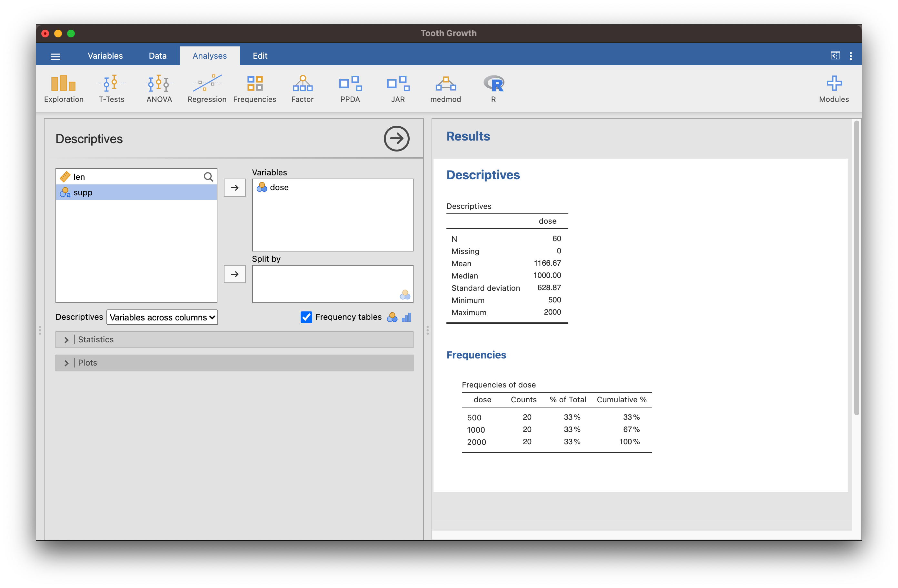Select the Frequencies analysis icon
The image size is (898, 588).
(x=255, y=89)
